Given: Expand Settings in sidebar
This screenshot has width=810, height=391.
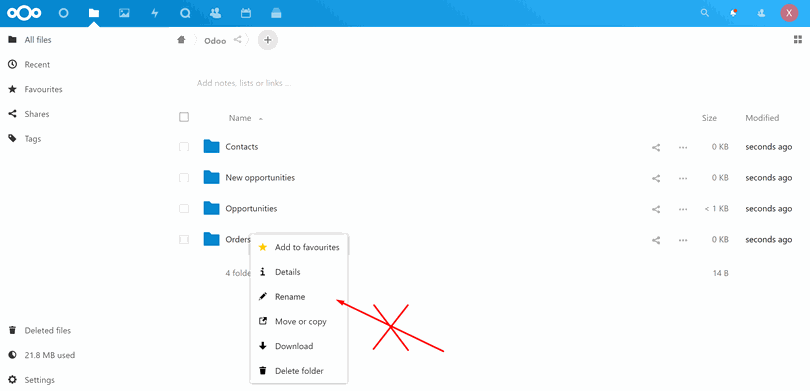Looking at the screenshot, I should tap(39, 380).
